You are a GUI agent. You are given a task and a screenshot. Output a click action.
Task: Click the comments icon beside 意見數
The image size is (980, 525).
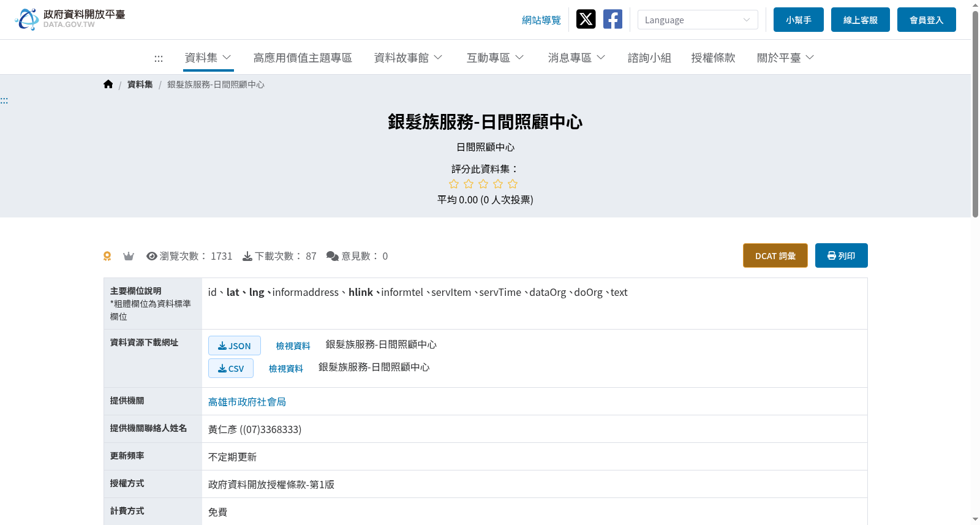tap(333, 256)
